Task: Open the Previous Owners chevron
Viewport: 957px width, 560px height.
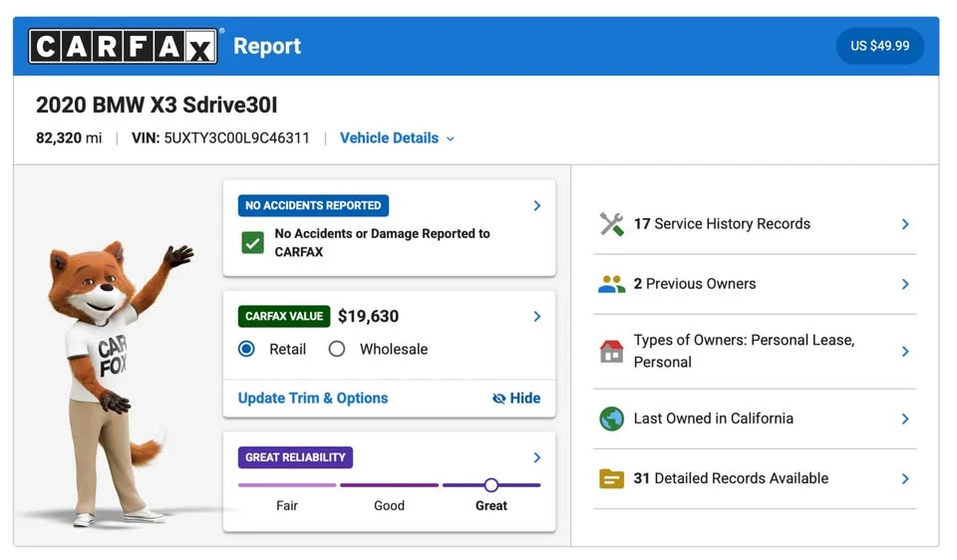Action: (x=905, y=284)
